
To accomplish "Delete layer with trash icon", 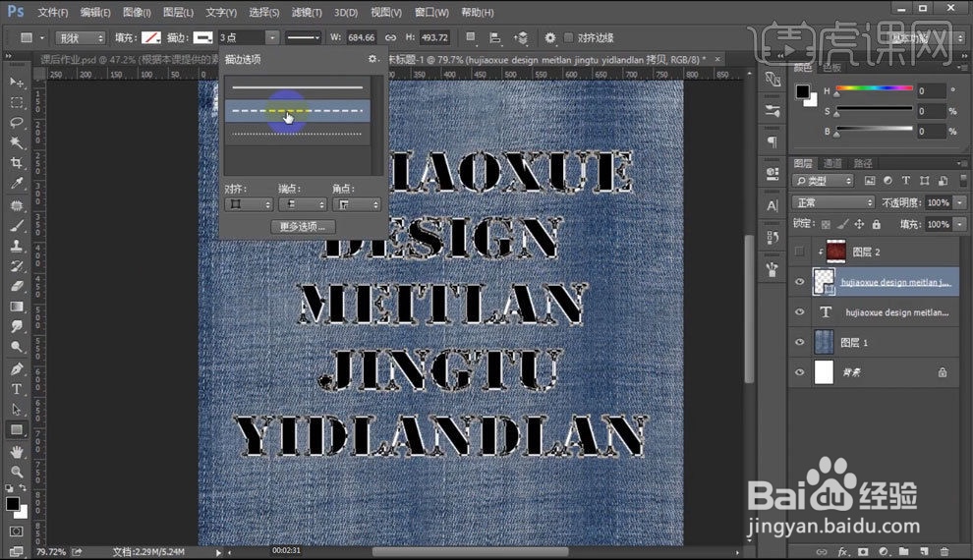I will click(x=944, y=551).
